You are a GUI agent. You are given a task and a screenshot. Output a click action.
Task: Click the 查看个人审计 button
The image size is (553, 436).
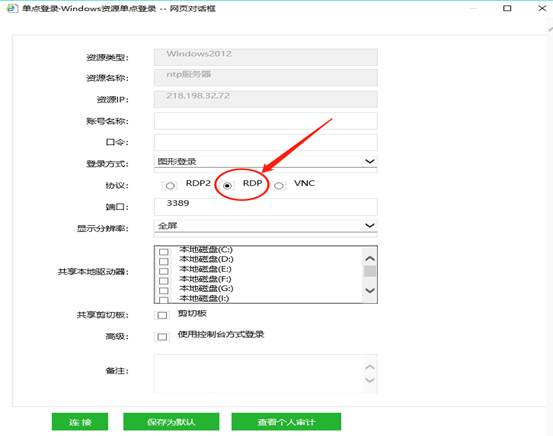point(286,422)
